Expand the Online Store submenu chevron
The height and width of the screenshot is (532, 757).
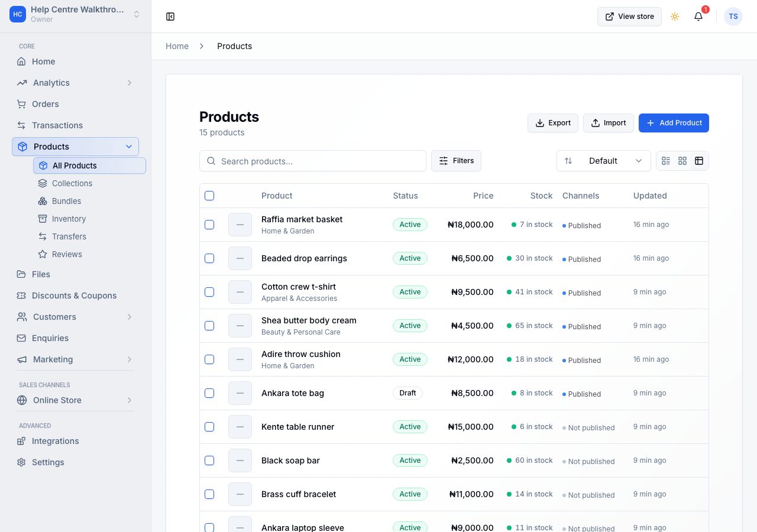tap(130, 400)
